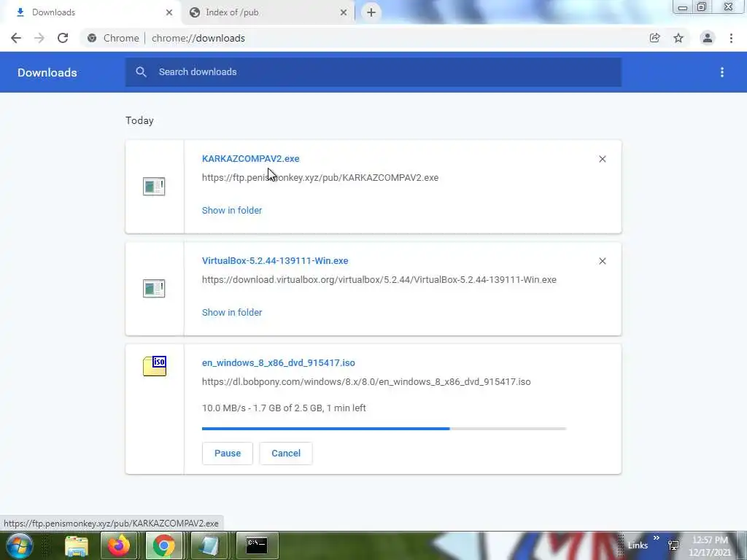The width and height of the screenshot is (747, 560).
Task: Switch to the Index of /pub tab
Action: [x=268, y=12]
